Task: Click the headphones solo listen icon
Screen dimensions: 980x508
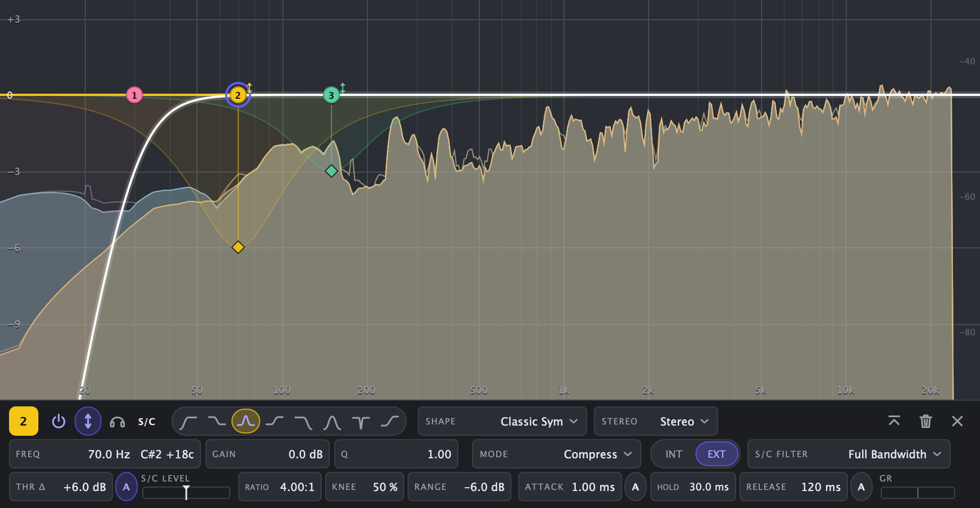Action: tap(117, 422)
